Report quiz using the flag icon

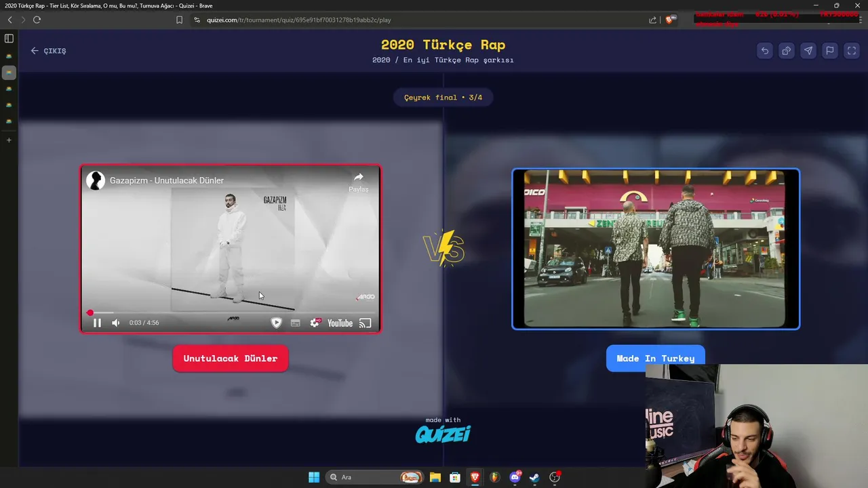coord(830,51)
